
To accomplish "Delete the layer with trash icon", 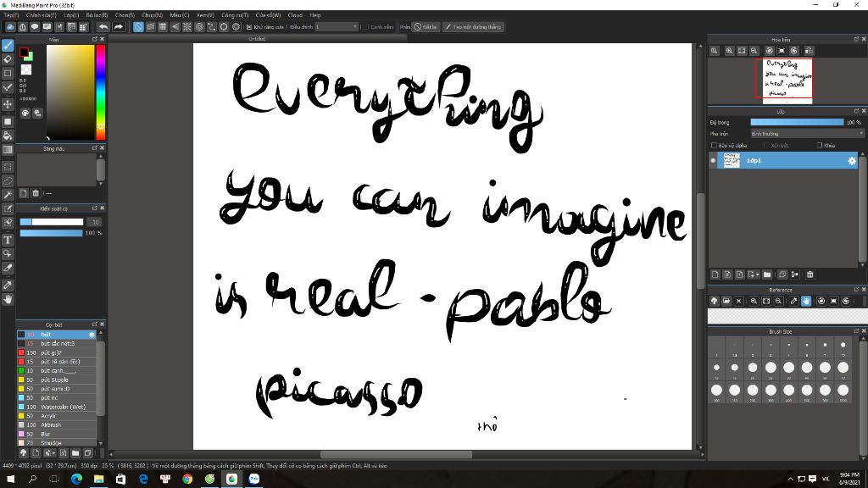I will [x=810, y=274].
